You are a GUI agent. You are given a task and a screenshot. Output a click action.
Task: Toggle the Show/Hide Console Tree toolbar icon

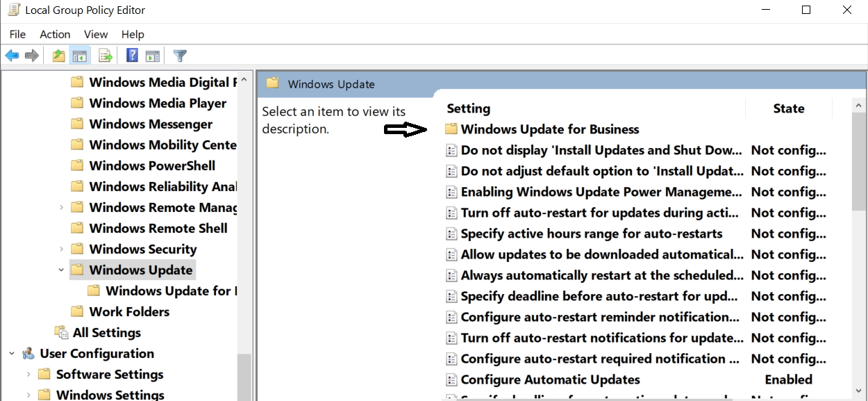pyautogui.click(x=80, y=56)
